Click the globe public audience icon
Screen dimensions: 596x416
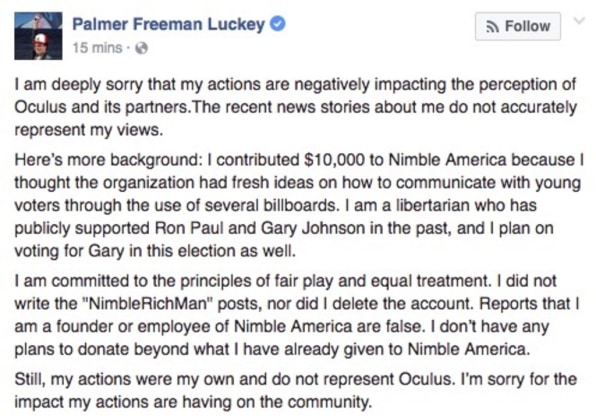coord(141,48)
